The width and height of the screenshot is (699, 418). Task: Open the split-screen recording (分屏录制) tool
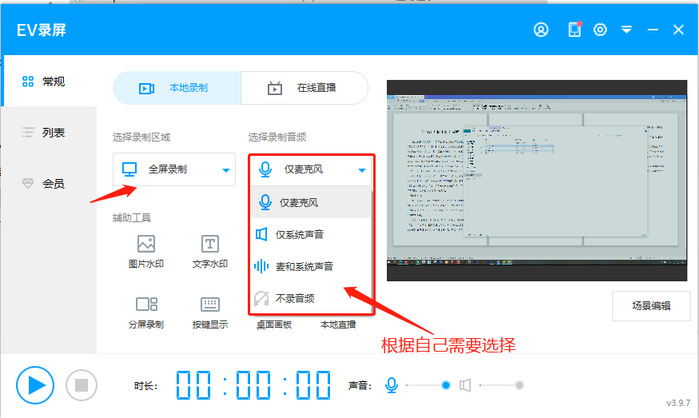pyautogui.click(x=146, y=311)
